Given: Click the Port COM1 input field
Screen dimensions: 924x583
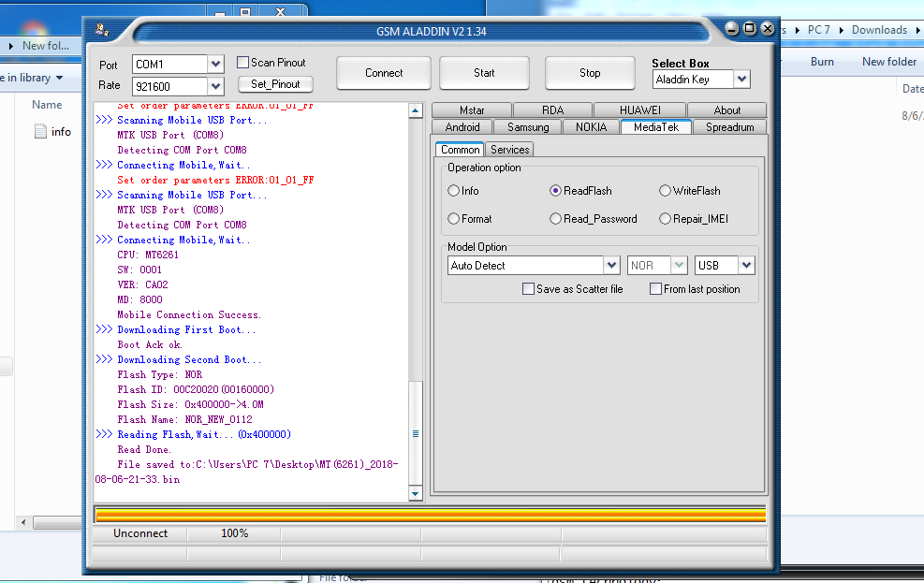Looking at the screenshot, I should [x=169, y=64].
